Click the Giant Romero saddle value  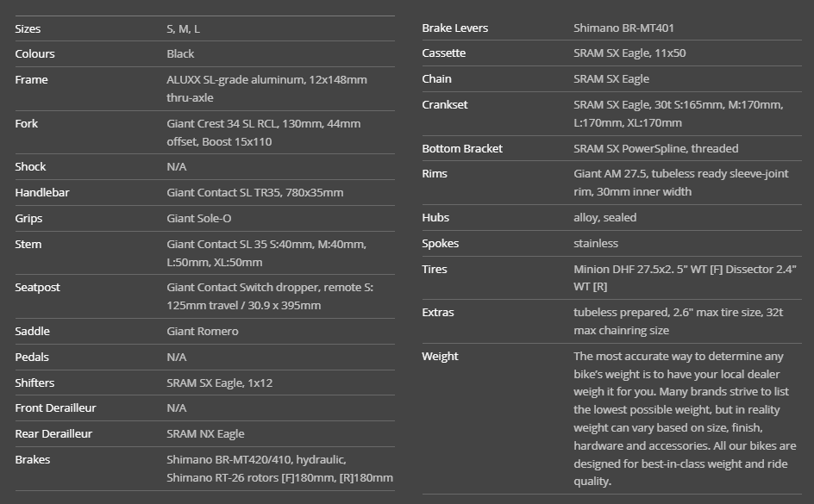click(x=202, y=331)
